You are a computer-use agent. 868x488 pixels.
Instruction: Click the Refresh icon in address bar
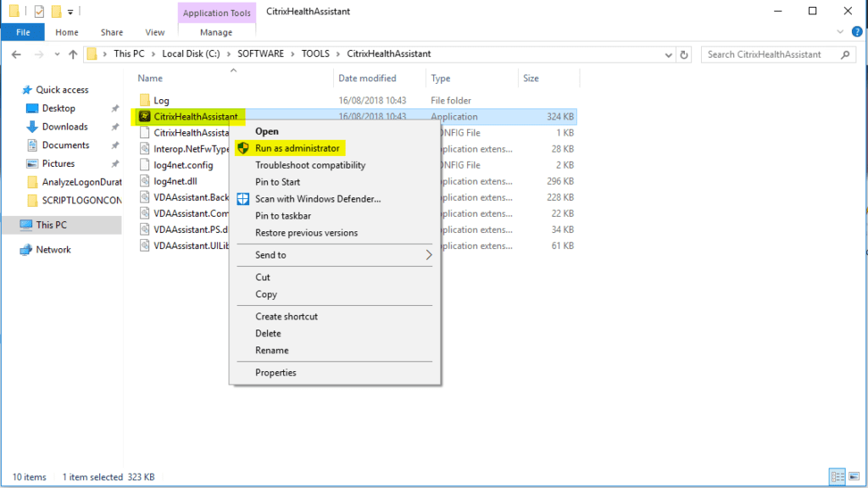(685, 53)
